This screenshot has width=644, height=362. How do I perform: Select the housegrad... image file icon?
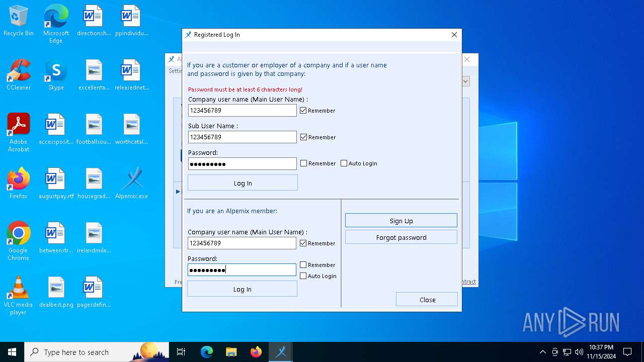pos(94,184)
